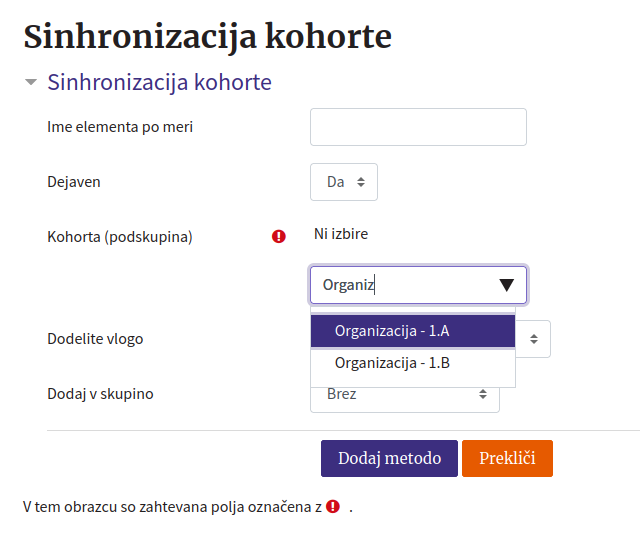Click the Kohorta (podskupina) field label
The image size is (640, 545).
(x=120, y=237)
